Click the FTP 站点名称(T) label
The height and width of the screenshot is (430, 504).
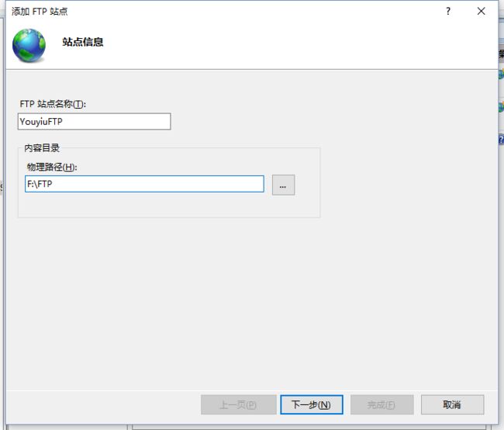coord(53,104)
